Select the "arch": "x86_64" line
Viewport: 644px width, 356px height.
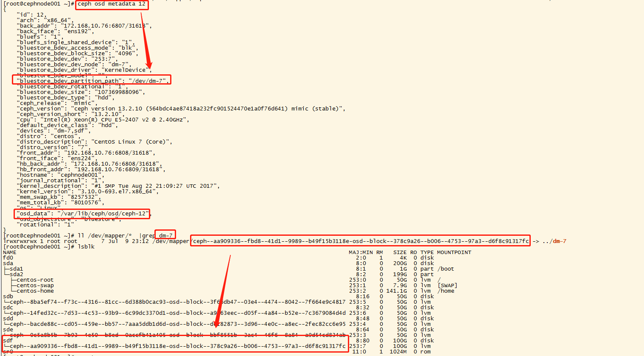point(45,20)
